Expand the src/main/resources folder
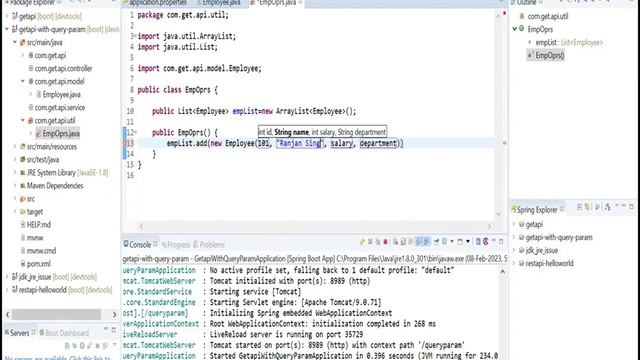 tap(15, 147)
